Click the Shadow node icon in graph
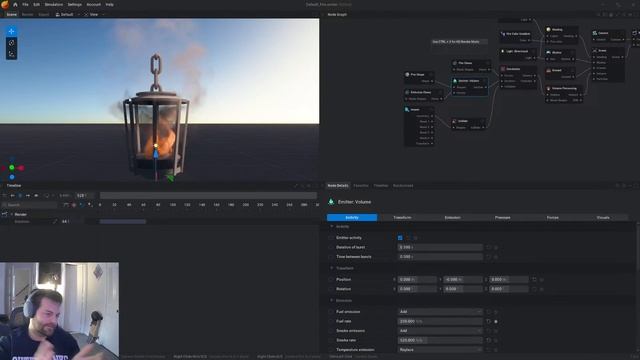The width and height of the screenshot is (640, 360). 548,52
